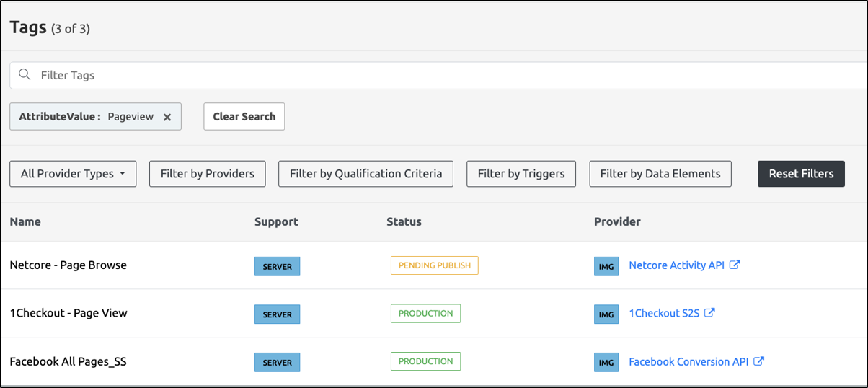Click the Pending Publish status badge
The image size is (868, 388).
(x=434, y=265)
